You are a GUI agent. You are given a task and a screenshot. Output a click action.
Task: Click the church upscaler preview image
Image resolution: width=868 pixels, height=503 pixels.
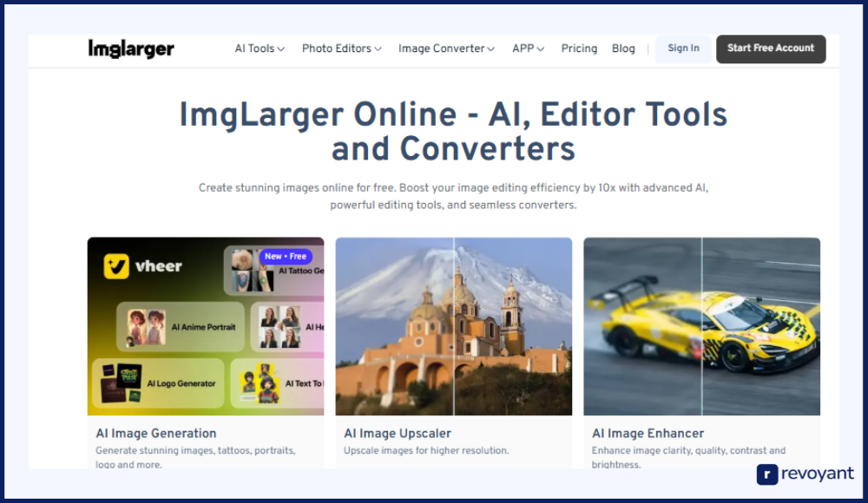pos(454,326)
